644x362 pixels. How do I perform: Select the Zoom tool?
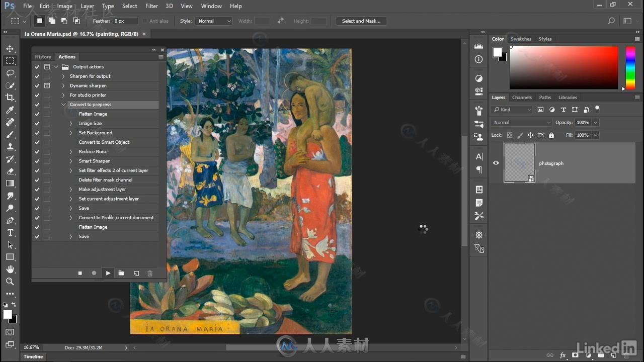(x=10, y=282)
